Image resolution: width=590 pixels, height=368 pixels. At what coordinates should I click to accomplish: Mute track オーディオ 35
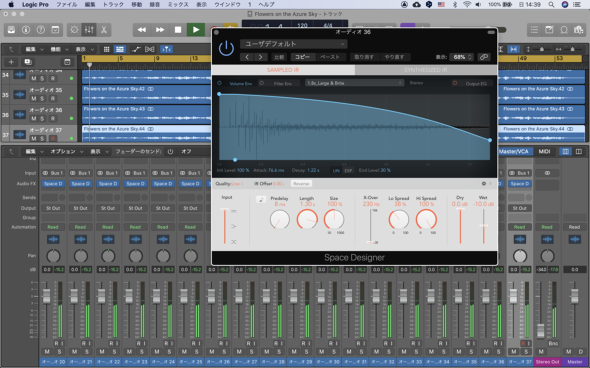pyautogui.click(x=34, y=99)
